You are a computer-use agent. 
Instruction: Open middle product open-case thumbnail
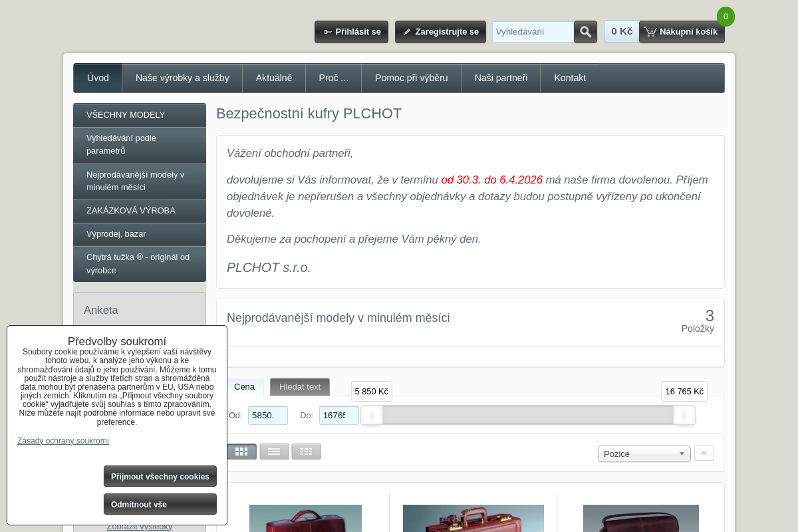pyautogui.click(x=473, y=518)
